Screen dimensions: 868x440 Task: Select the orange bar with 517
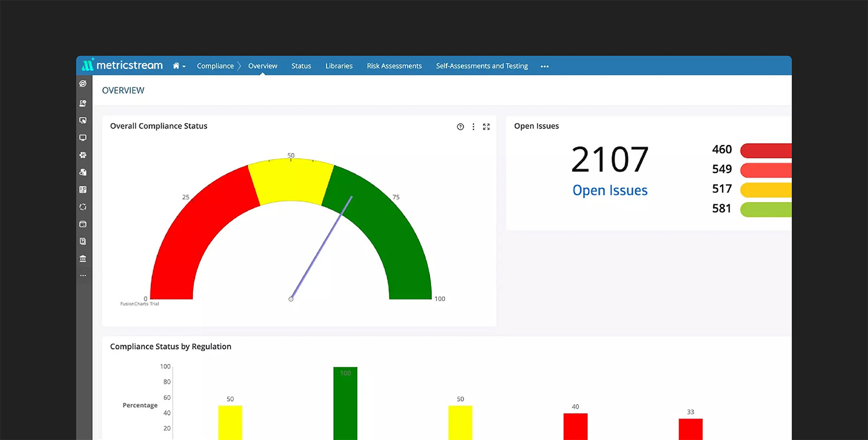tap(766, 189)
